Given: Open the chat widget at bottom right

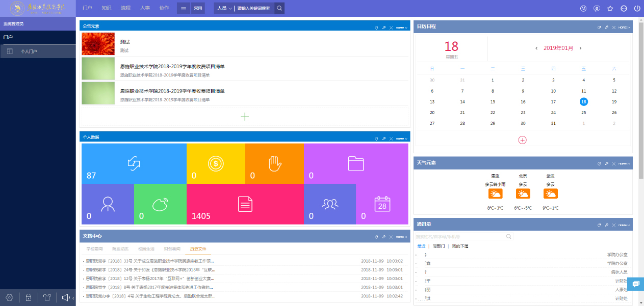Looking at the screenshot, I should 636,284.
